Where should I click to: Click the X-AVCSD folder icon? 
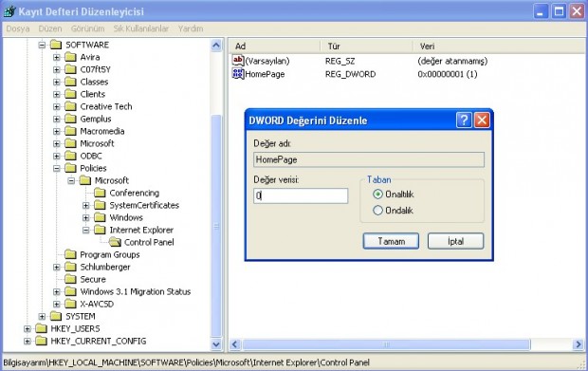70,304
